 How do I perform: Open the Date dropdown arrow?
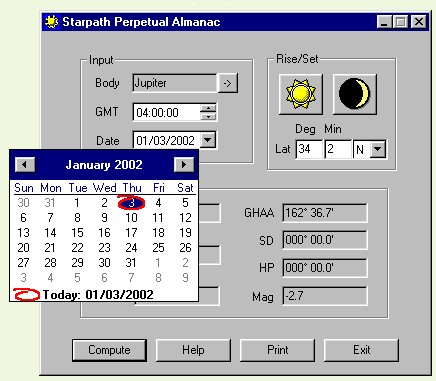(x=208, y=140)
